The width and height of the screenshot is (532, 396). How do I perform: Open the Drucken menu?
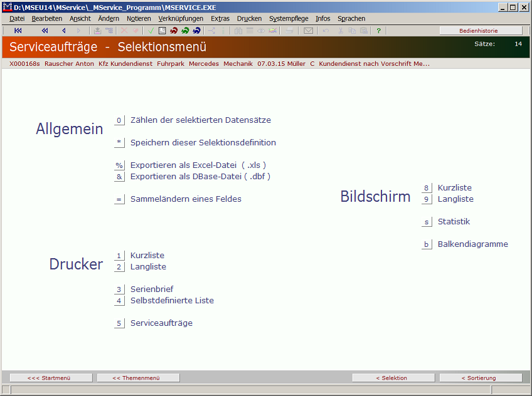pos(249,19)
